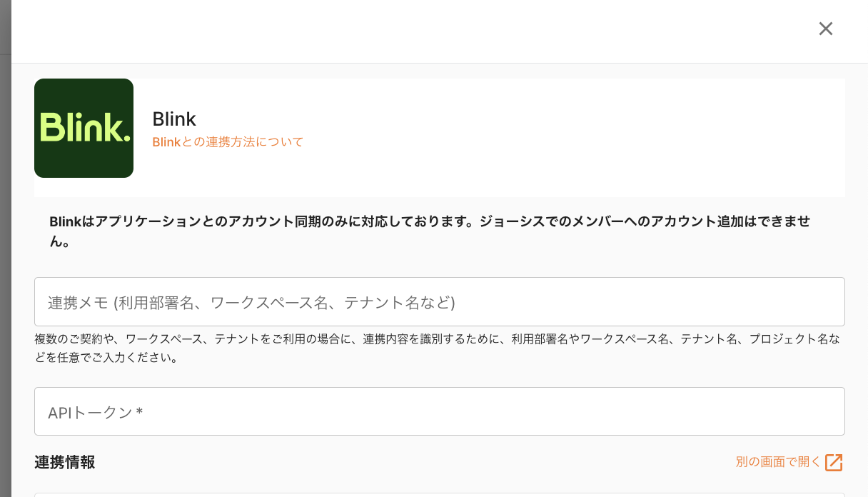
Task: Click the second line of the 連携メモ helper text
Action: [x=106, y=358]
